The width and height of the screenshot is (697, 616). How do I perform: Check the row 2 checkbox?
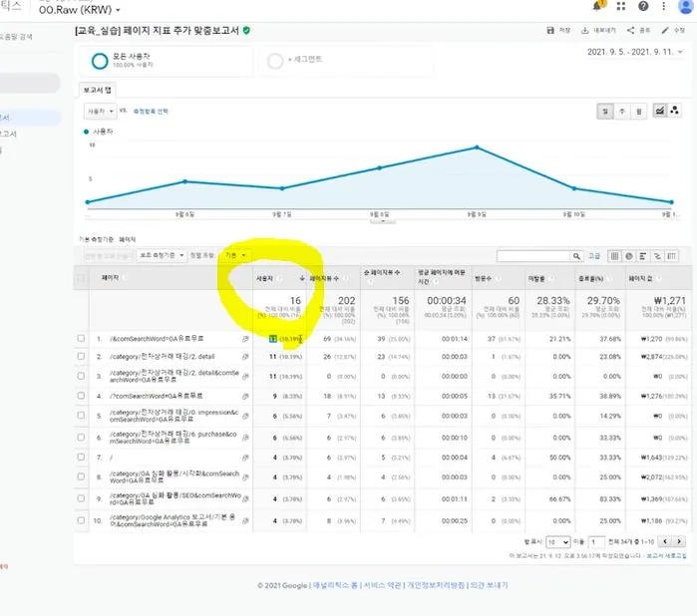coord(81,357)
